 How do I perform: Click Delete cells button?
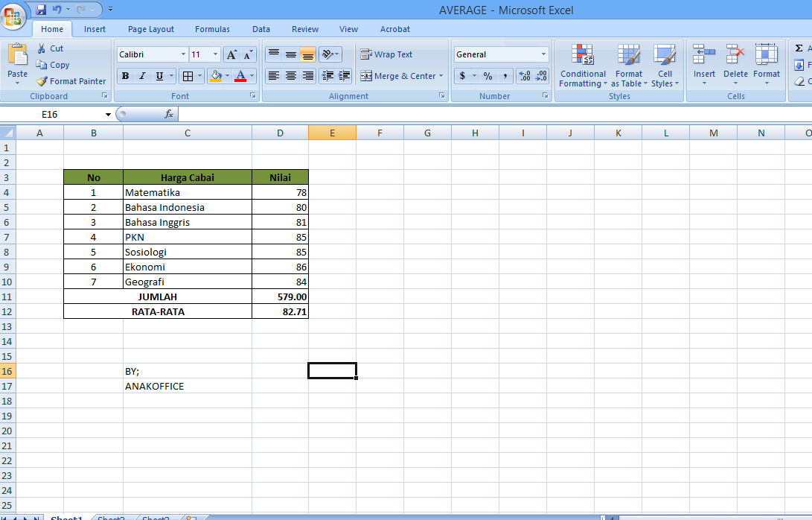tap(735, 65)
